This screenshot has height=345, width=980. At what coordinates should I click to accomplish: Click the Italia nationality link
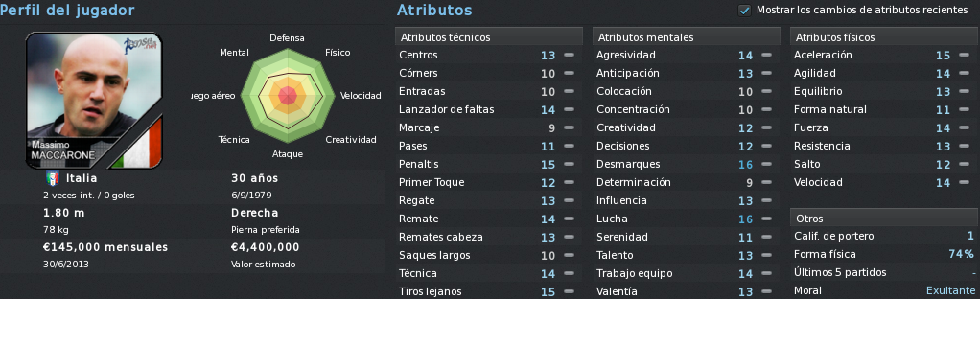82,178
